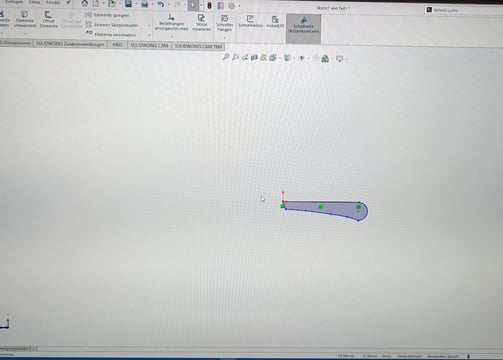503x360 pixels.
Task: Click View Settings monitor icon
Action: point(339,59)
